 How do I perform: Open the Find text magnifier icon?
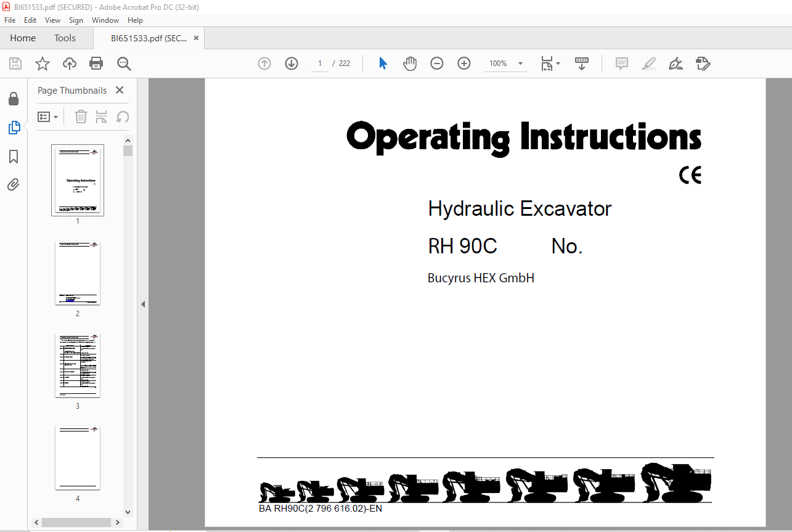point(124,63)
